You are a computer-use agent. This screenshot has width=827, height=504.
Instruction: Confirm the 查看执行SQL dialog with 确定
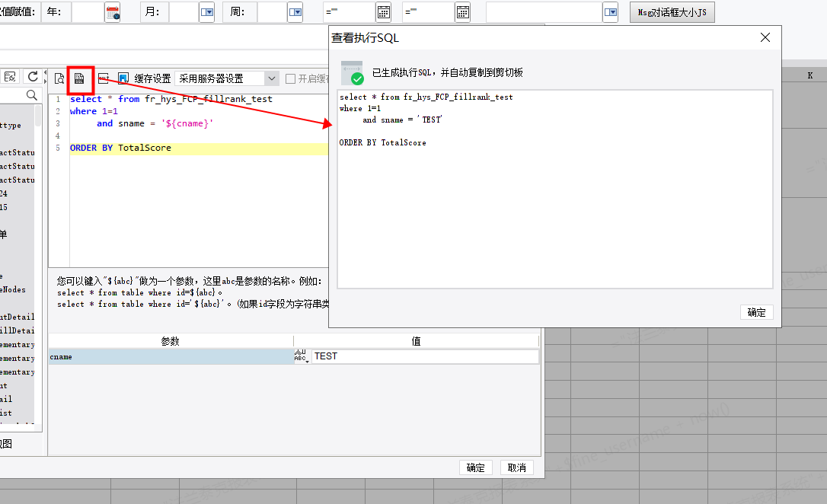[x=756, y=312]
